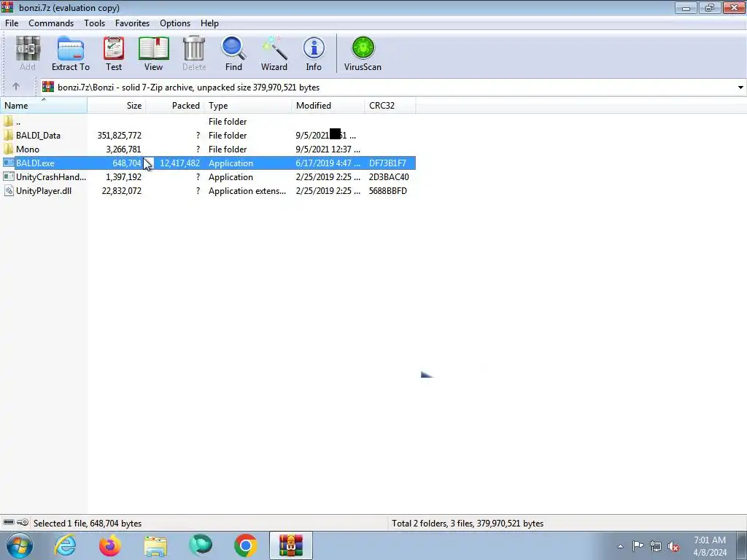Launch Internet Explorer from taskbar

click(65, 545)
